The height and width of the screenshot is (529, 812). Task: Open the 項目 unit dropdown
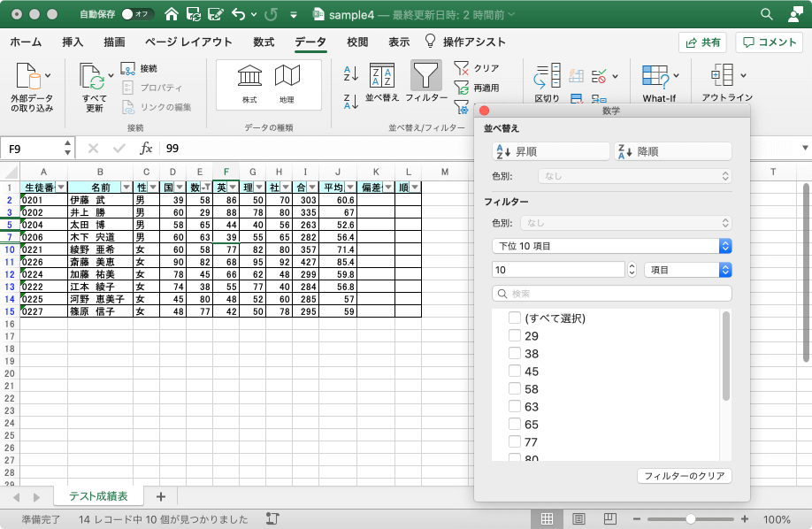click(x=687, y=270)
